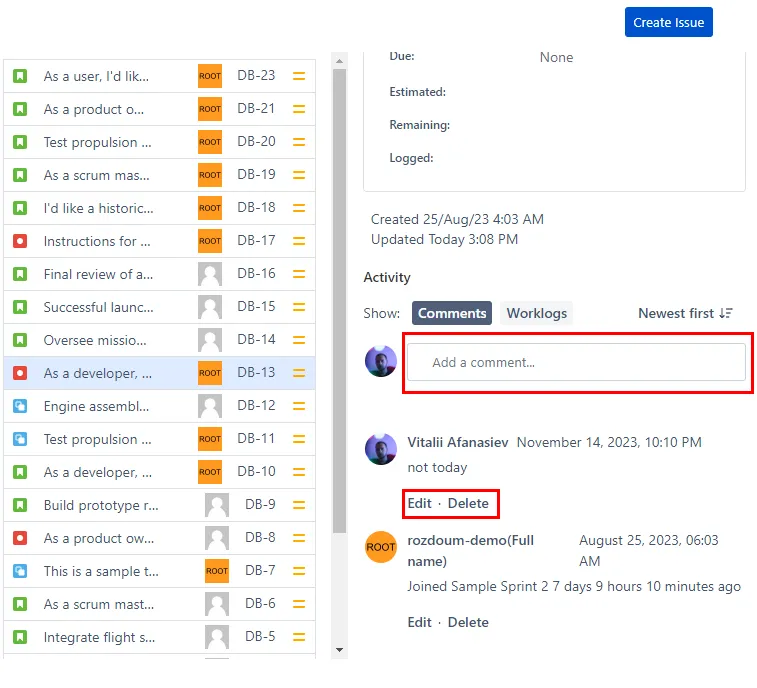Select issue key DB-13

click(x=256, y=372)
